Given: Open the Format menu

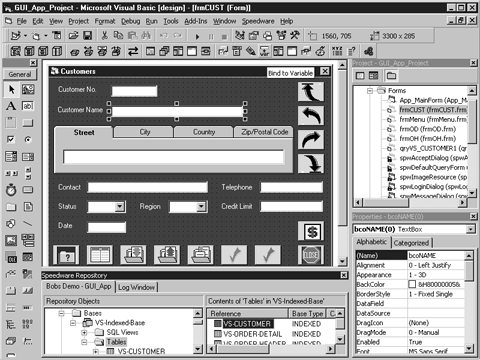Looking at the screenshot, I should pyautogui.click(x=105, y=21).
